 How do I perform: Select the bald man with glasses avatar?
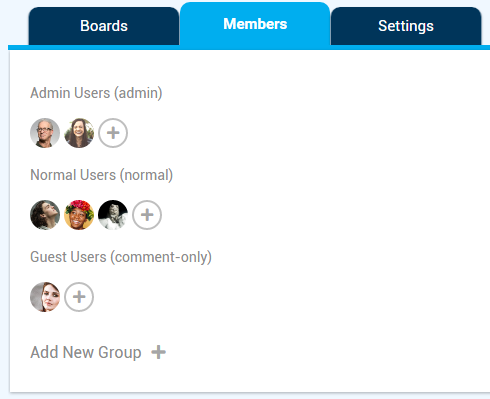coord(45,133)
